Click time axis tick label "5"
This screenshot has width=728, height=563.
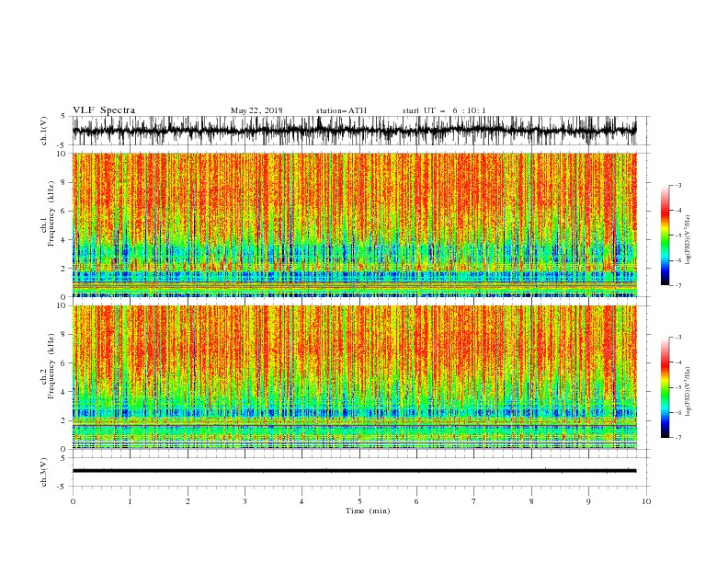(359, 501)
